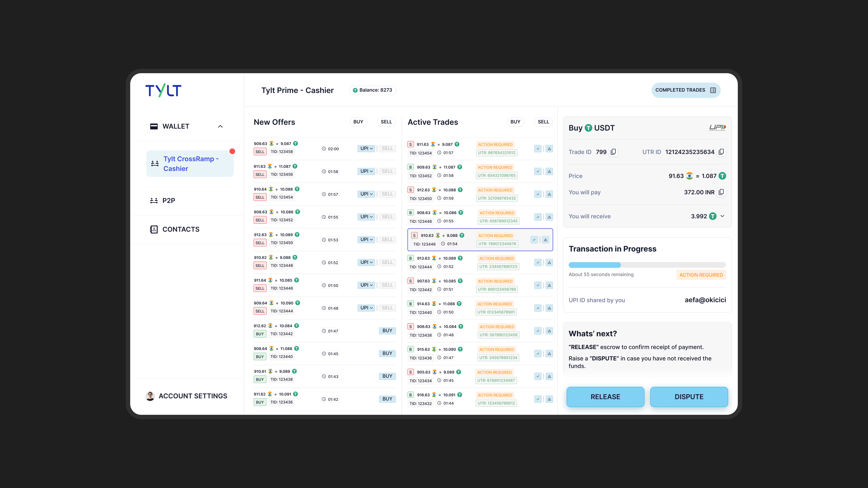The height and width of the screenshot is (488, 868).
Task: Click Balance: 8273 badge
Action: point(373,90)
